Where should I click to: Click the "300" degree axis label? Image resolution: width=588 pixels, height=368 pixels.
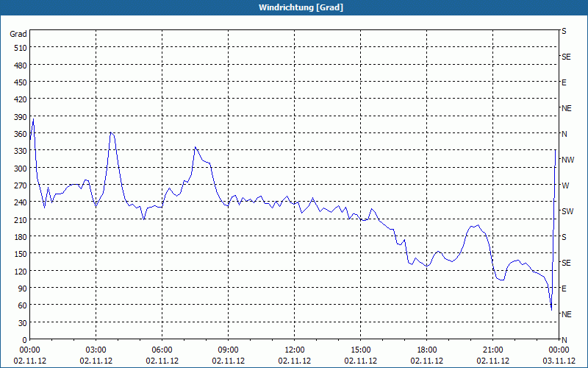point(21,169)
